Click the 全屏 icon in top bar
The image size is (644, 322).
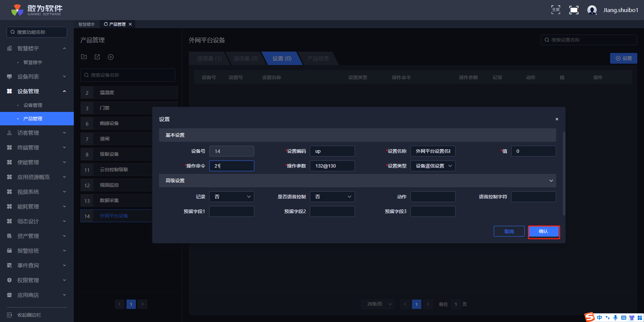tap(556, 10)
